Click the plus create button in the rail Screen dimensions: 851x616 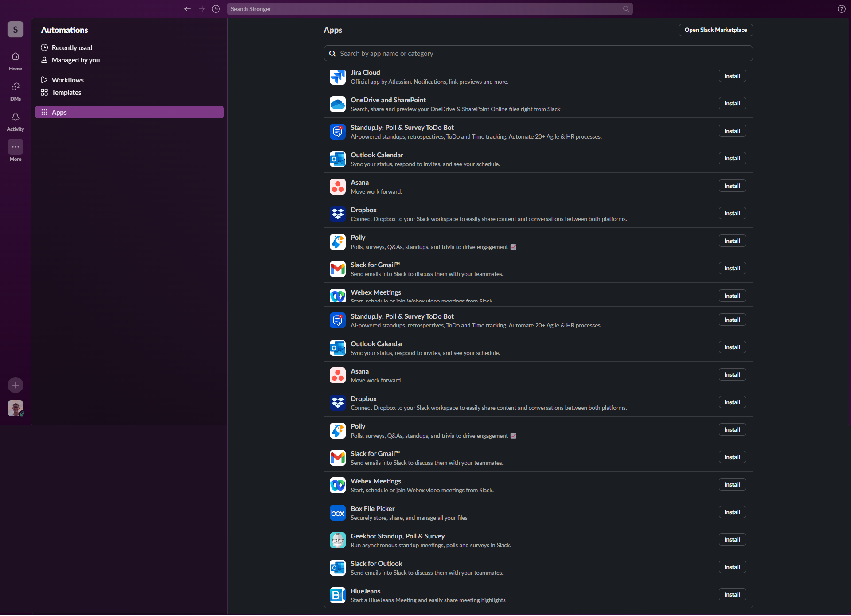click(16, 385)
